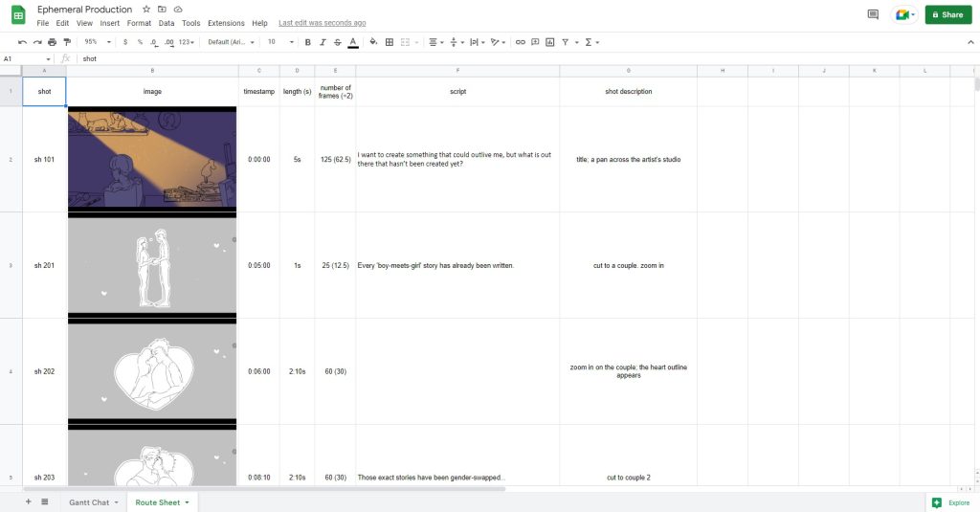Image resolution: width=980 pixels, height=512 pixels.
Task: Select sh 101 storyboard image
Action: pyautogui.click(x=152, y=160)
